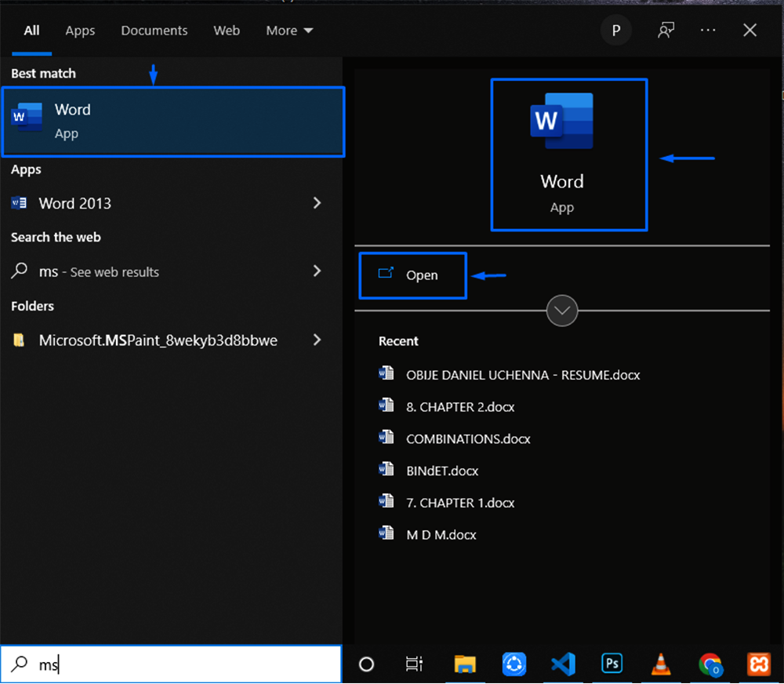Launch Visual Studio Code from taskbar
Image resolution: width=784 pixels, height=684 pixels.
point(563,664)
